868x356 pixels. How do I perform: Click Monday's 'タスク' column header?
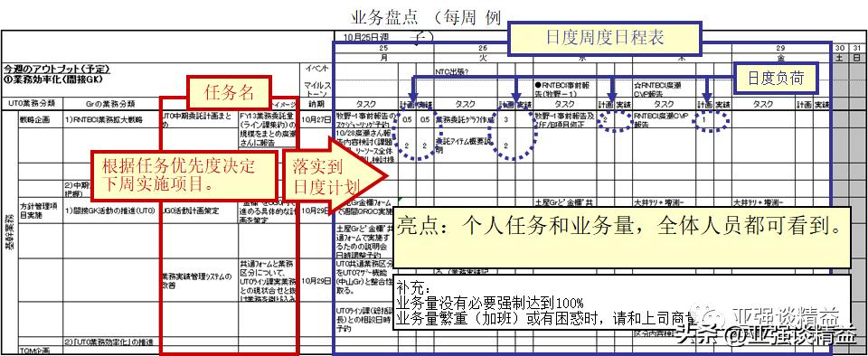click(366, 103)
